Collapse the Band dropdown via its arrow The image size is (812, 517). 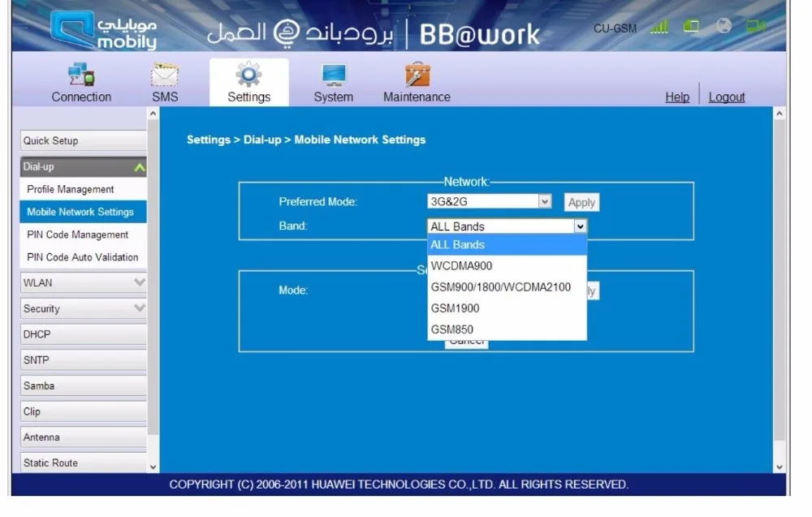click(x=580, y=226)
